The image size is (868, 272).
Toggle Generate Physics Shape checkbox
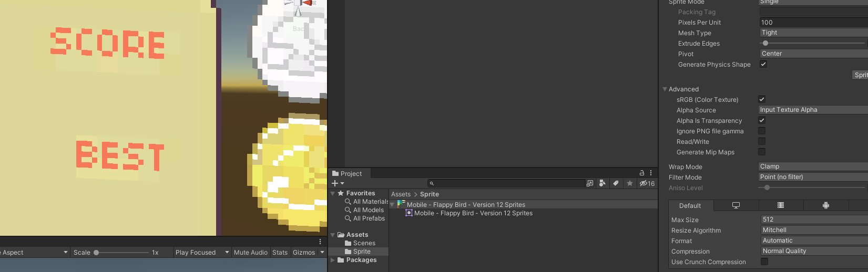[x=763, y=64]
